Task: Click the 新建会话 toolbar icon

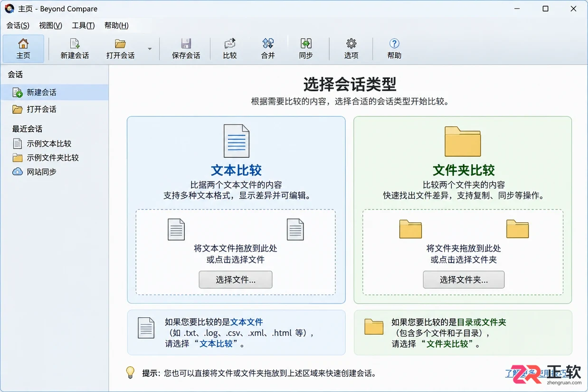Action: point(75,44)
